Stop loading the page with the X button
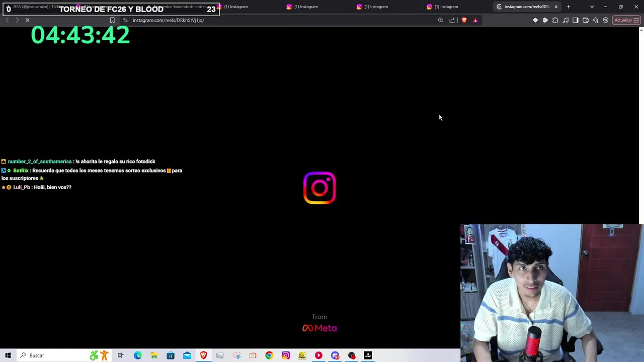Viewport: 644px width, 362px height. (x=27, y=20)
